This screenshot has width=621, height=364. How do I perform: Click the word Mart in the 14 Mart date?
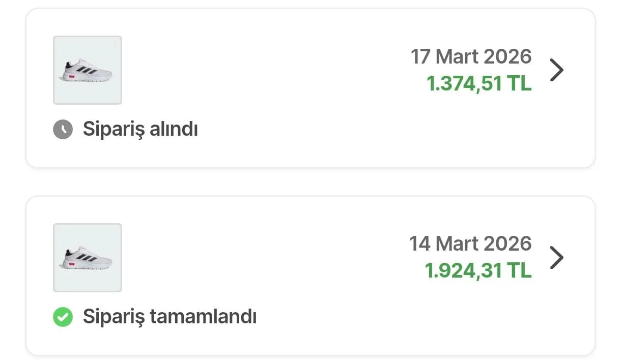click(x=457, y=244)
